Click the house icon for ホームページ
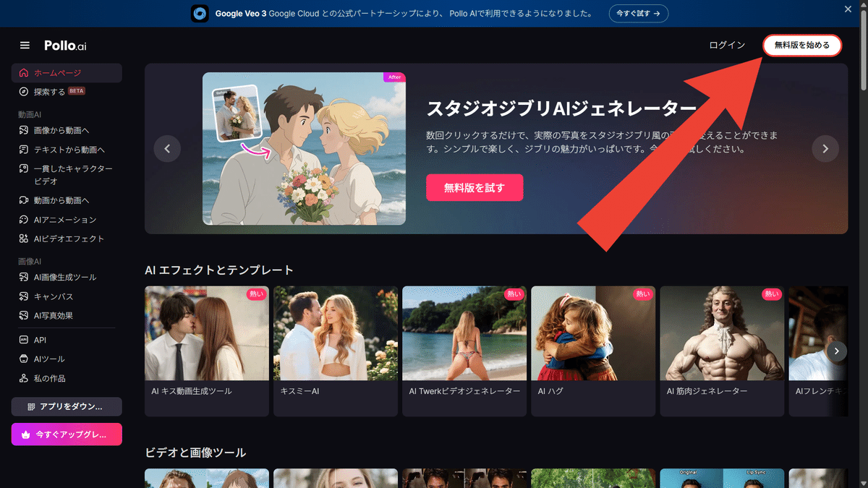Screen dimensions: 868x488 point(24,73)
